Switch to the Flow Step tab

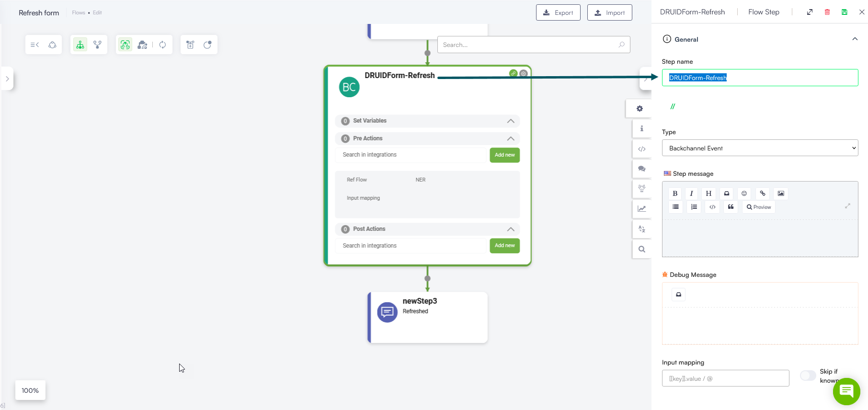click(764, 12)
